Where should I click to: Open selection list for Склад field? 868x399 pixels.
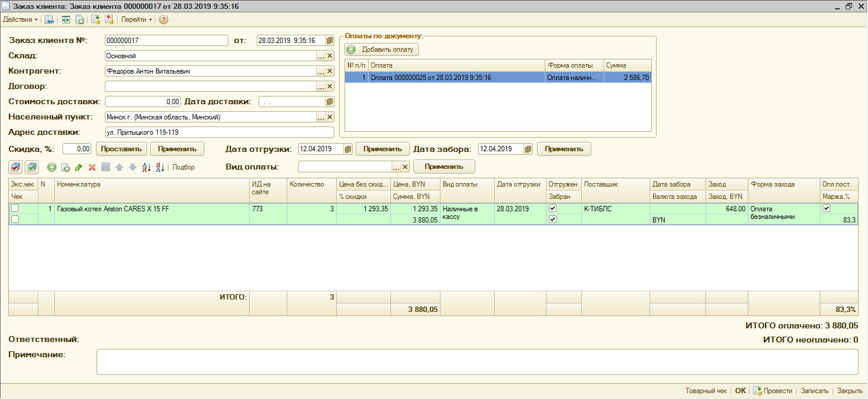pos(321,56)
